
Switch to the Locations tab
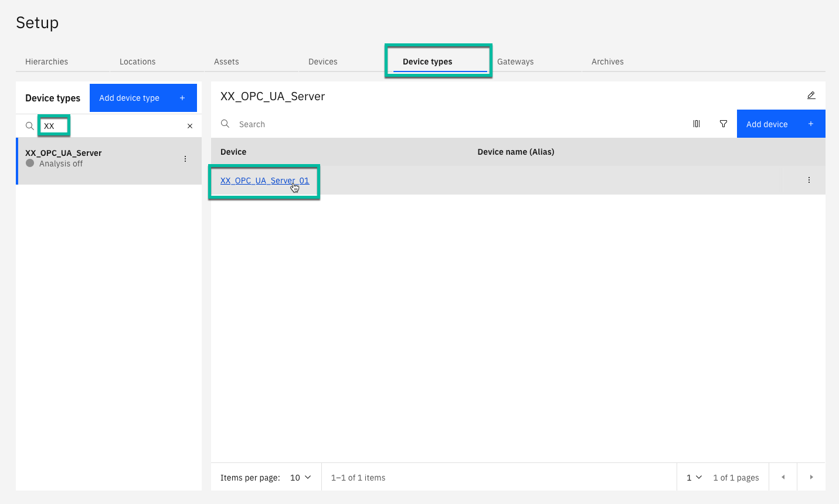(x=138, y=62)
